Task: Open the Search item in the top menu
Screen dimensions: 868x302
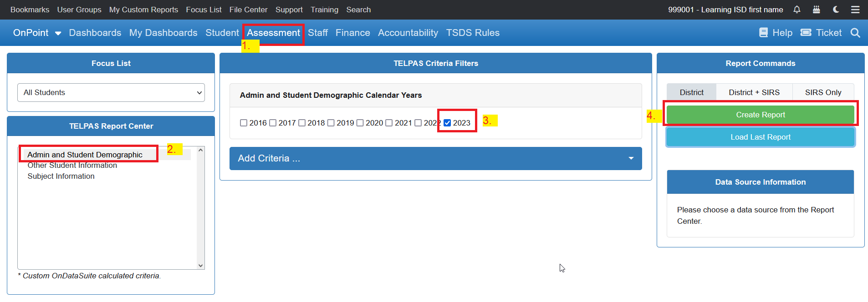Action: pyautogui.click(x=358, y=10)
